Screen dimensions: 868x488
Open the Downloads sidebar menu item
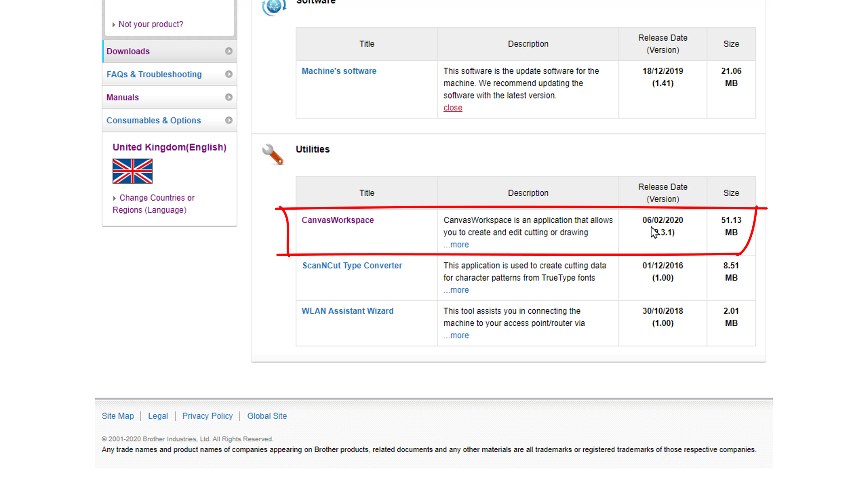coord(128,52)
